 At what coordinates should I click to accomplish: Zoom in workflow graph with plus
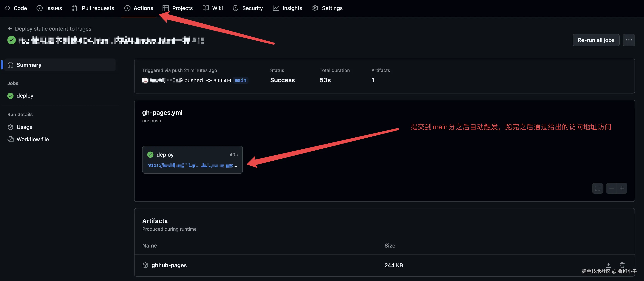(622, 188)
